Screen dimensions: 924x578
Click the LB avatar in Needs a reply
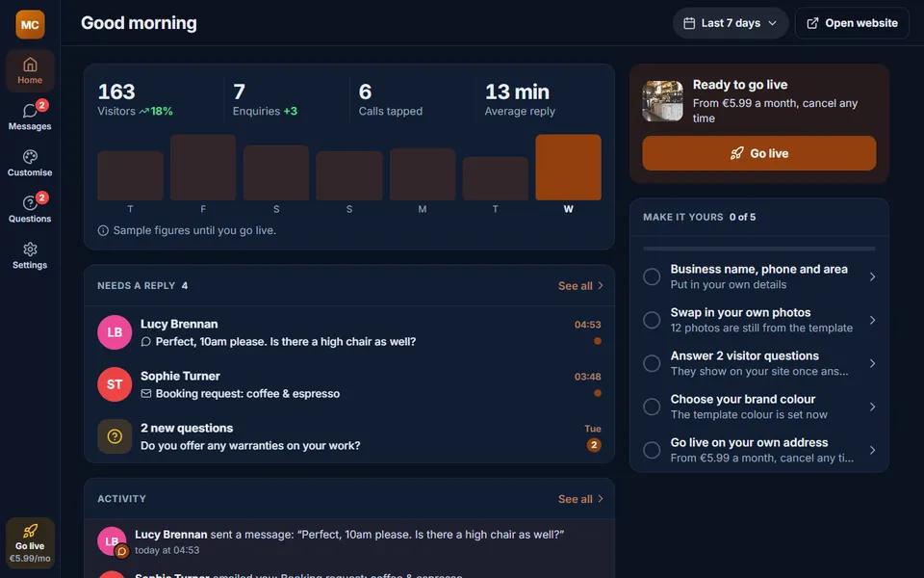click(115, 332)
